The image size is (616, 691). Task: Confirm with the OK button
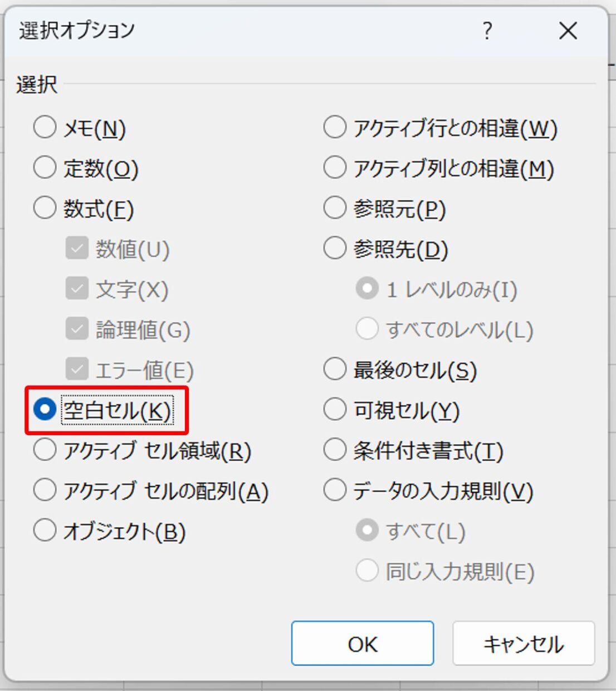coord(363,644)
